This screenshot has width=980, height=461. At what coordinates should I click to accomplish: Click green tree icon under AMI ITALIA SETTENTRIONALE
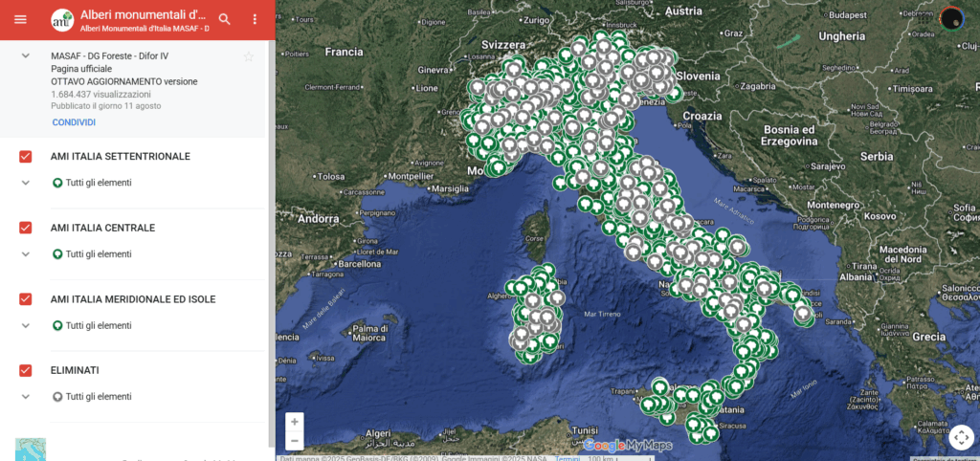57,183
